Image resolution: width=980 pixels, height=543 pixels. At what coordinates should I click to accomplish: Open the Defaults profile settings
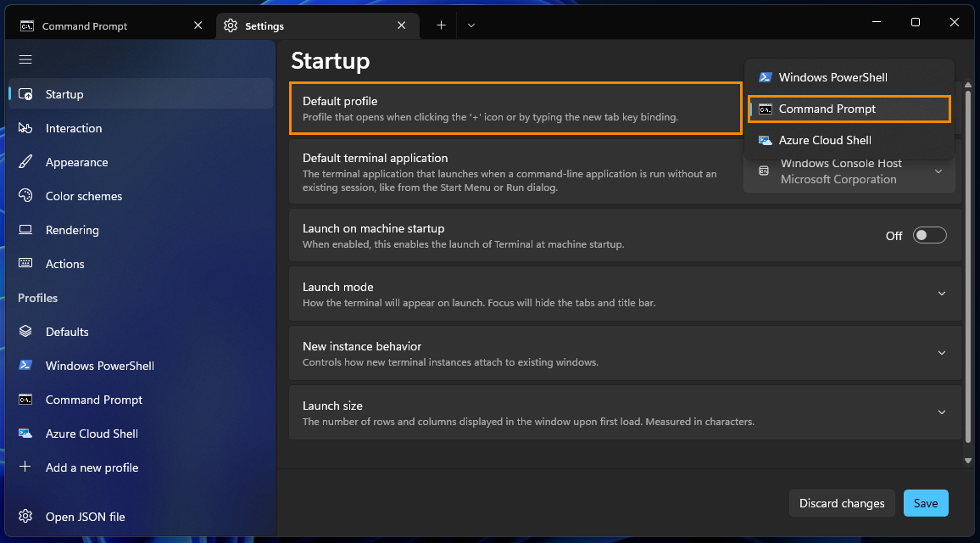141,332
